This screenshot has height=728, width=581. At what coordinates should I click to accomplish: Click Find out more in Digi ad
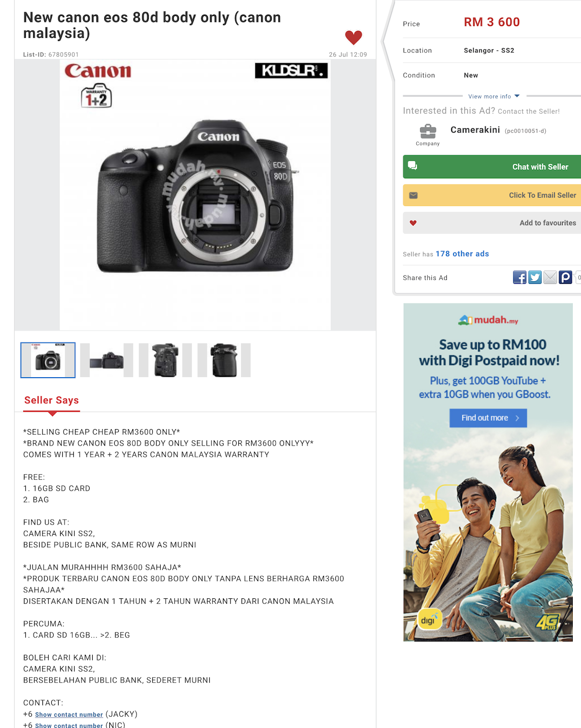click(488, 418)
